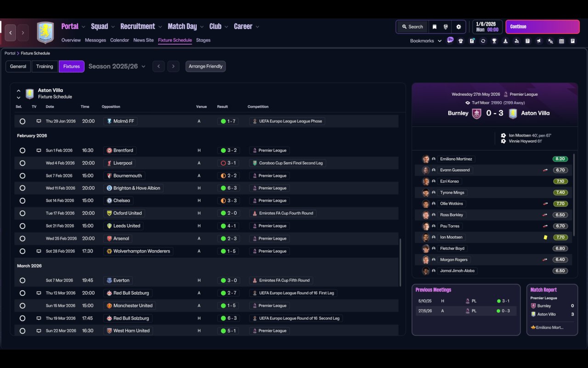Toggle the Aston Villa Fixture Schedule expander arrows
The image size is (588, 368).
18,94
